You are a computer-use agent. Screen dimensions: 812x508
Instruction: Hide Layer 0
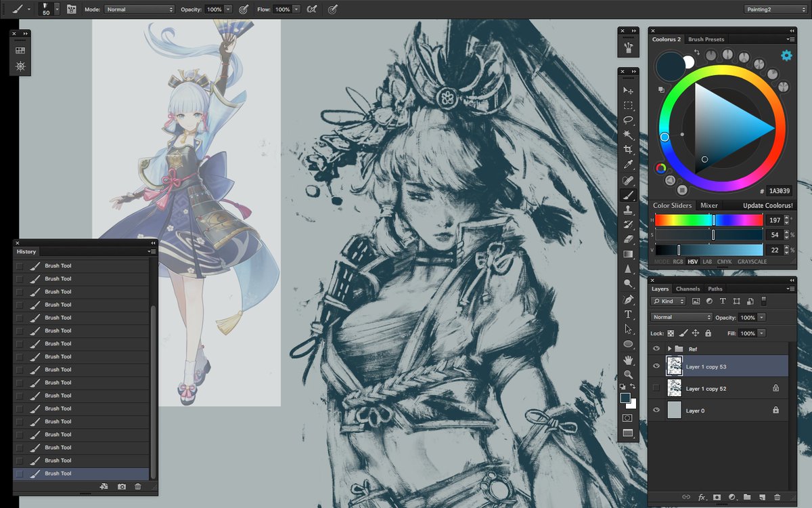click(656, 410)
